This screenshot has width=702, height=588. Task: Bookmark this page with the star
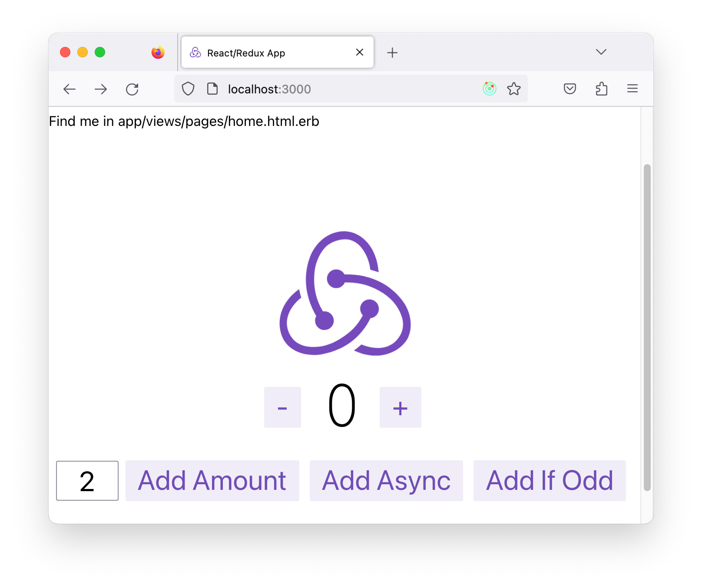(x=513, y=89)
